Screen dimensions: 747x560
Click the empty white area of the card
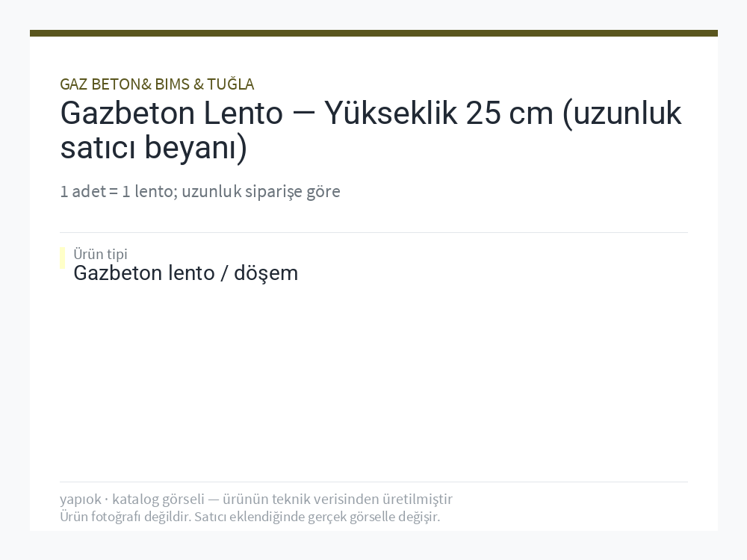click(x=373, y=381)
